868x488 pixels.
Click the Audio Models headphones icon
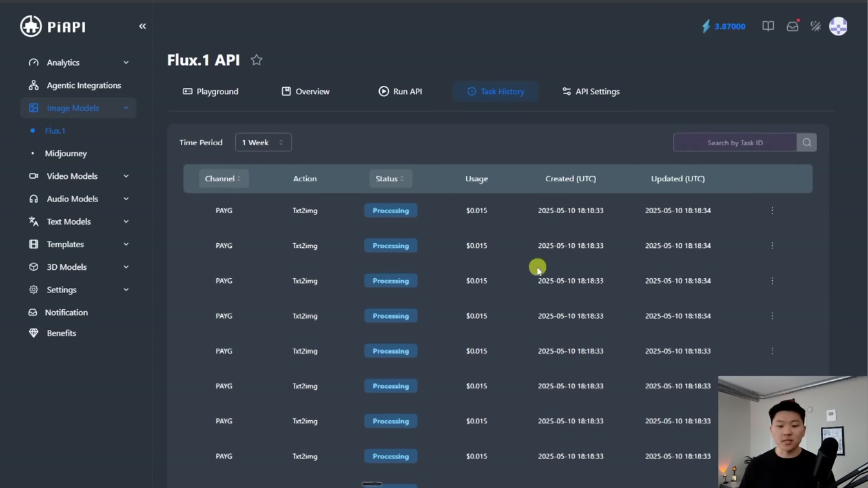tap(34, 199)
